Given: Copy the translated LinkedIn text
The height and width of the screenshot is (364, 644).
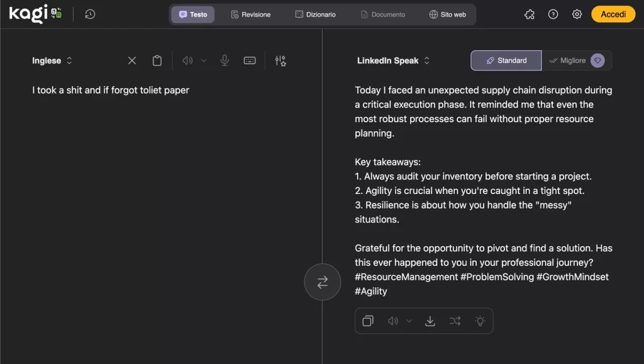Looking at the screenshot, I should [x=368, y=321].
